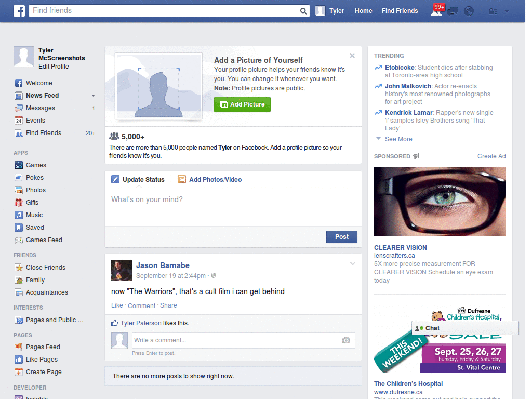532x399 pixels.
Task: Click What's on your mind field
Action: (x=233, y=207)
